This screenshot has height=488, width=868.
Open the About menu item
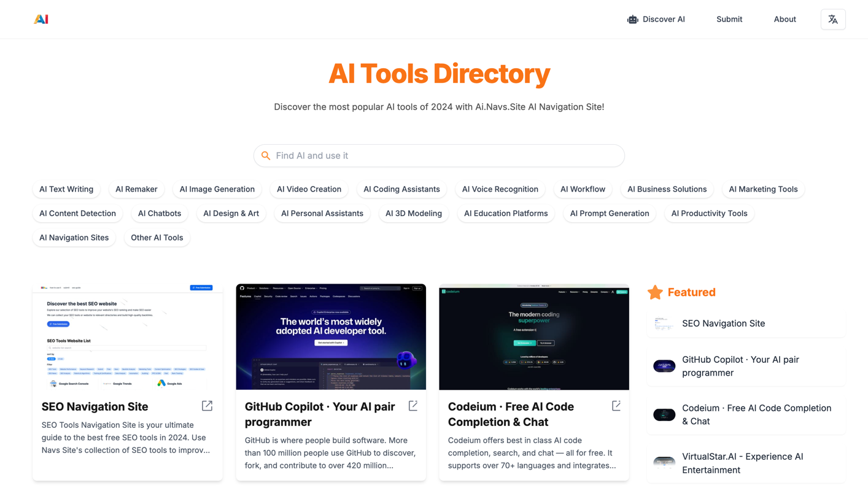point(785,19)
